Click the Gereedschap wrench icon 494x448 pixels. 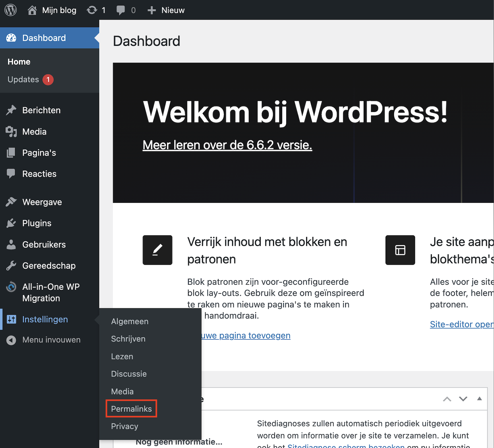click(11, 266)
